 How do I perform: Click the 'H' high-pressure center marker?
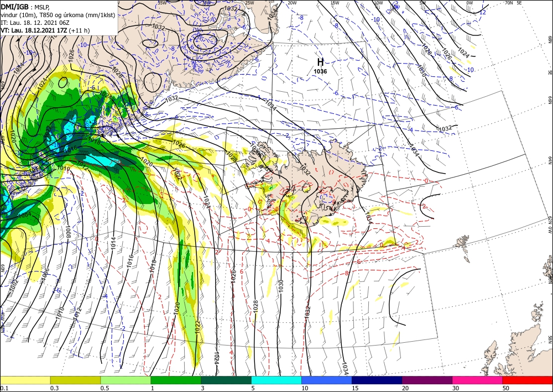[320, 62]
